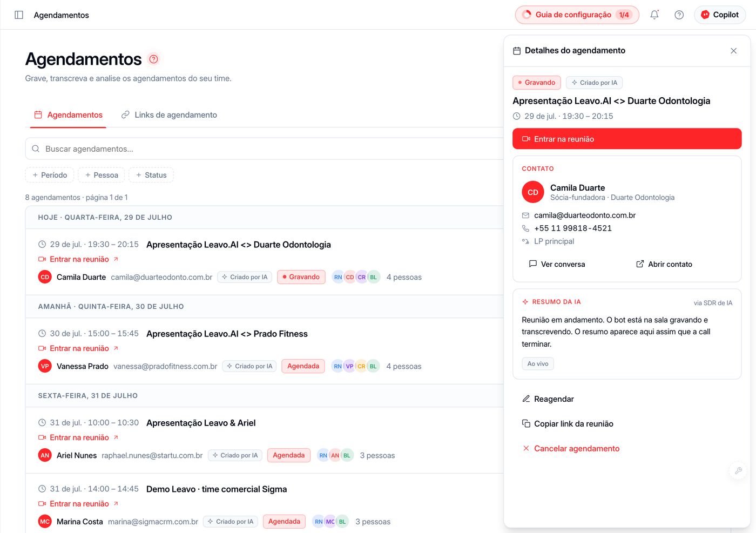
Task: Click the red help icon beside Agendamentos title
Action: pyautogui.click(x=153, y=59)
